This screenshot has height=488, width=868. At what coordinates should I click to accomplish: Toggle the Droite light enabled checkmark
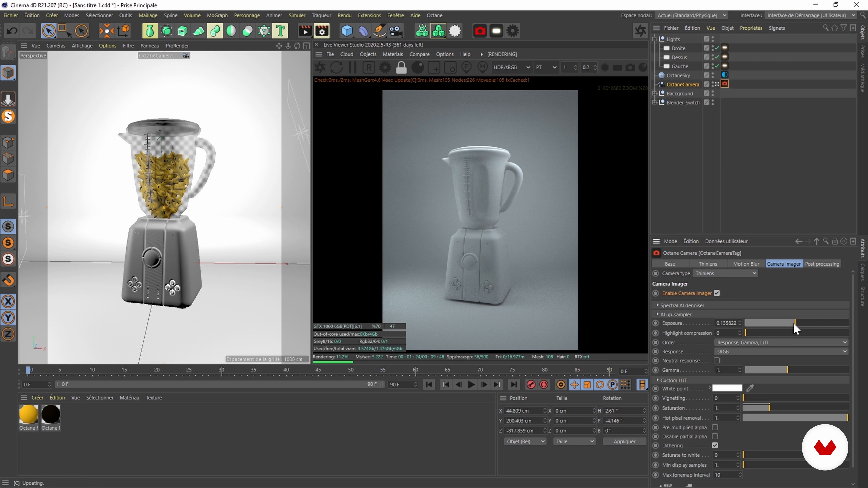(x=717, y=48)
